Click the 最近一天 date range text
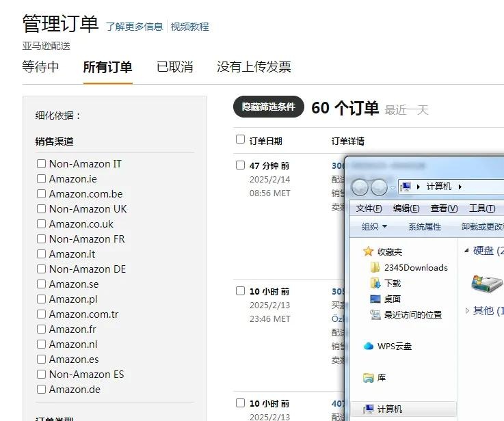The height and width of the screenshot is (421, 504). [407, 110]
